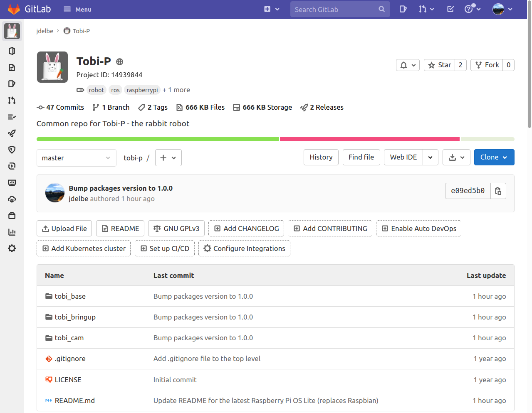Image resolution: width=532 pixels, height=413 pixels.
Task: Open the user avatar menu
Action: coord(502,9)
